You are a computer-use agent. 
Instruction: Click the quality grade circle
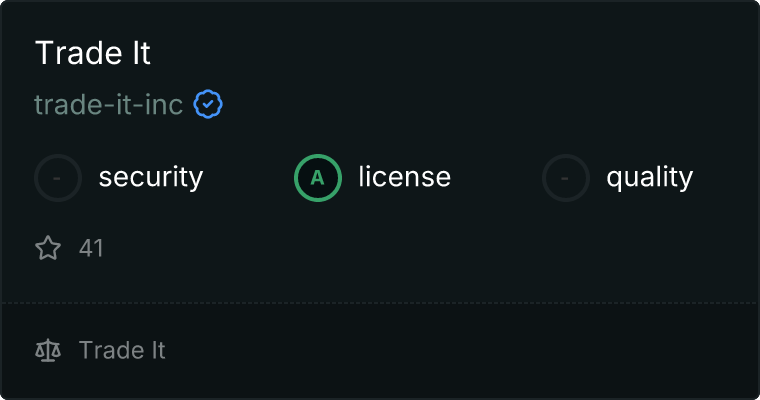[566, 178]
